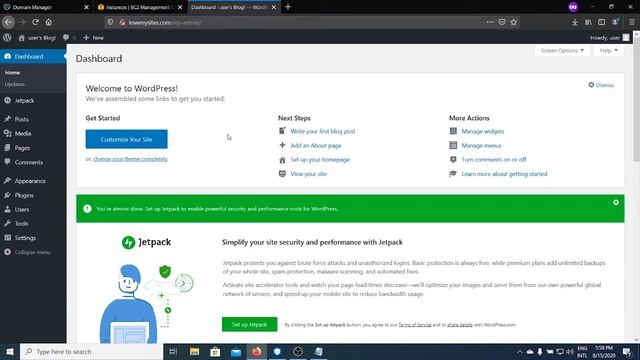The image size is (640, 360).
Task: Click Set up your homepage link
Action: (x=320, y=160)
